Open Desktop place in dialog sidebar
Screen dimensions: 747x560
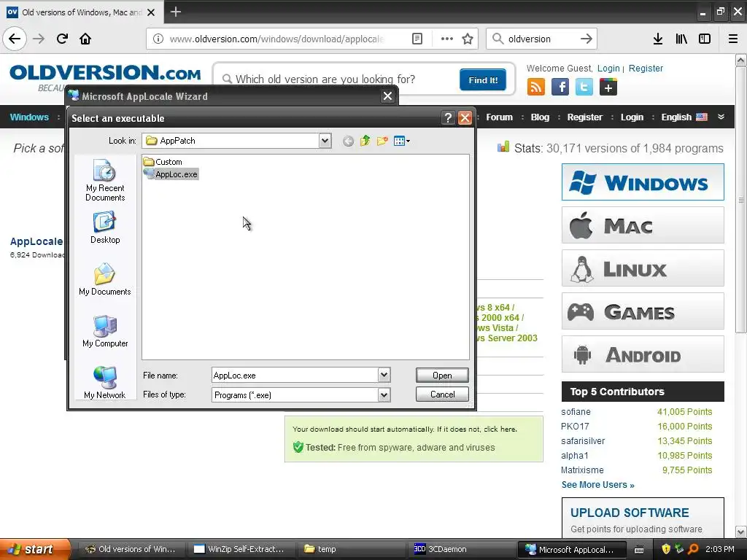click(x=105, y=228)
